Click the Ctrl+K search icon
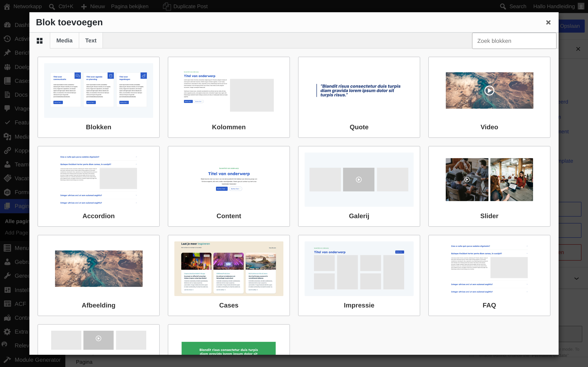The width and height of the screenshot is (588, 367). (52, 6)
